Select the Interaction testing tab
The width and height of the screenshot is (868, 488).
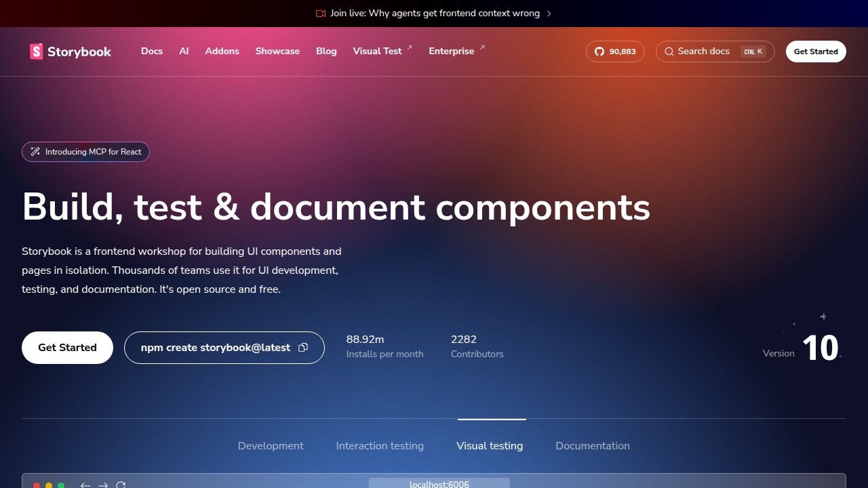(380, 446)
